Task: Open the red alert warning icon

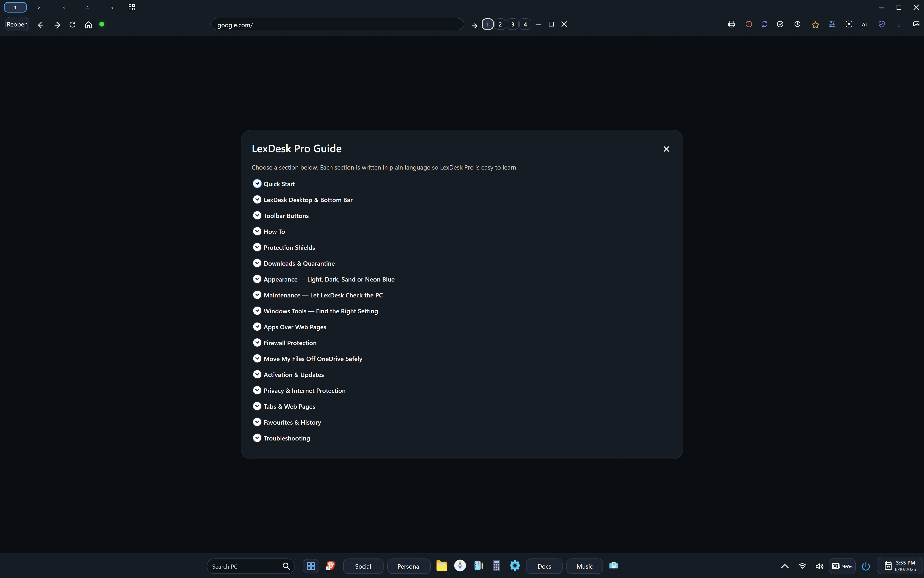Action: tap(748, 25)
